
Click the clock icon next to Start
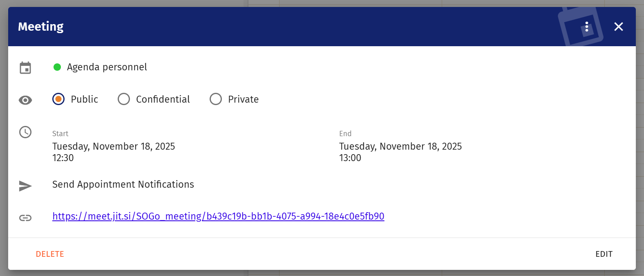25,132
